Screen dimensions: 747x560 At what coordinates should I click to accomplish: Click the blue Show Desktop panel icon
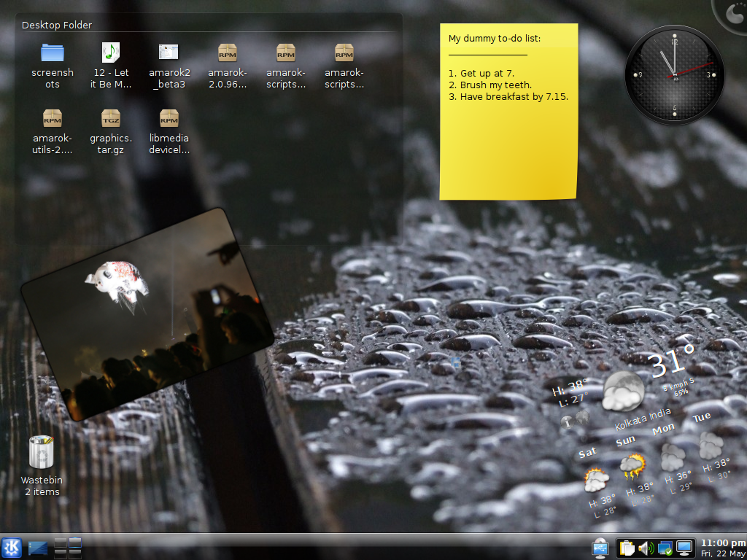(38, 548)
